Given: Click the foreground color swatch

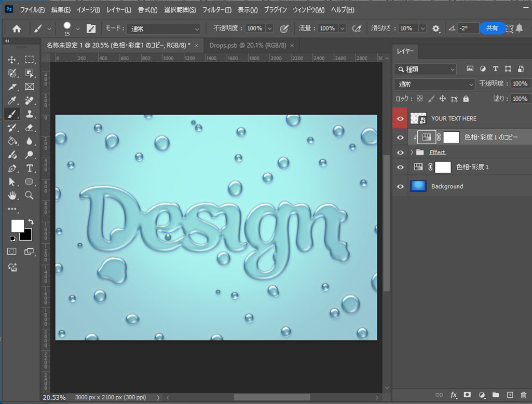Looking at the screenshot, I should (x=18, y=226).
